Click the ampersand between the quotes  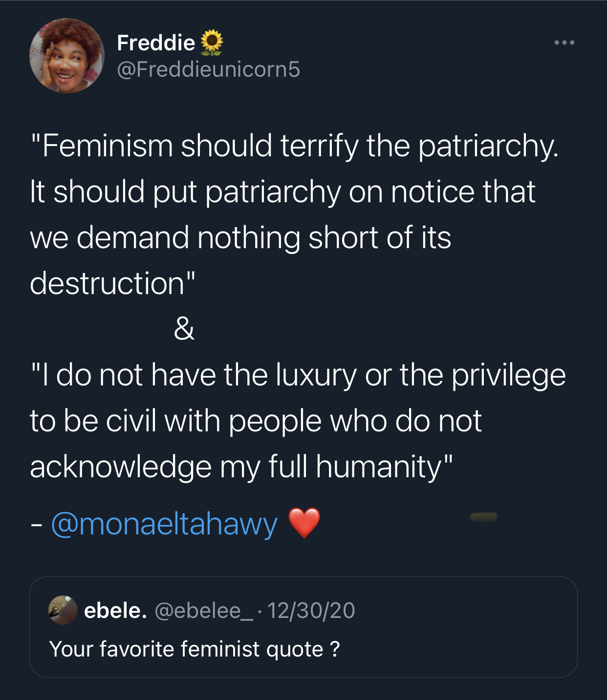184,328
